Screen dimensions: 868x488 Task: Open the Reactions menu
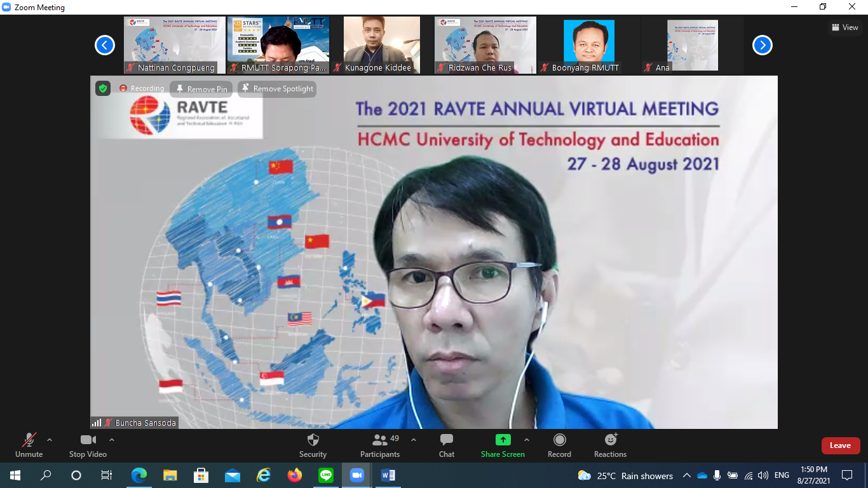pyautogui.click(x=610, y=445)
